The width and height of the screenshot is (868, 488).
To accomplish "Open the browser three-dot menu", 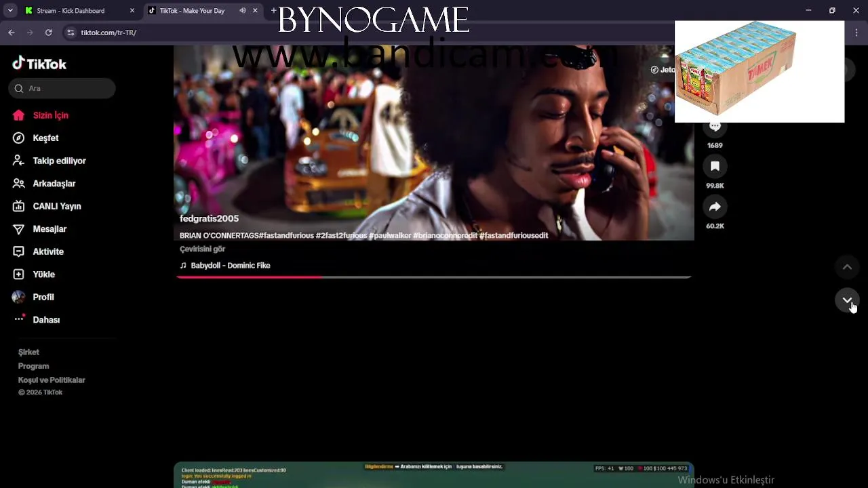I will pos(857,33).
